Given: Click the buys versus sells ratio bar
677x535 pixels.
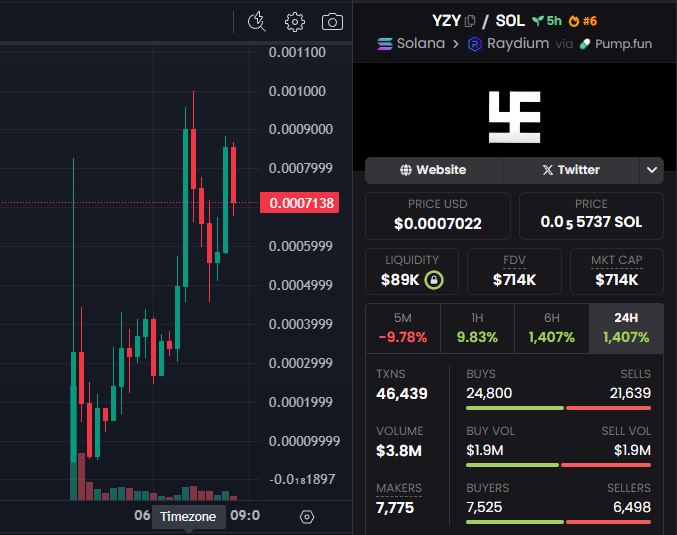Looking at the screenshot, I should (558, 408).
